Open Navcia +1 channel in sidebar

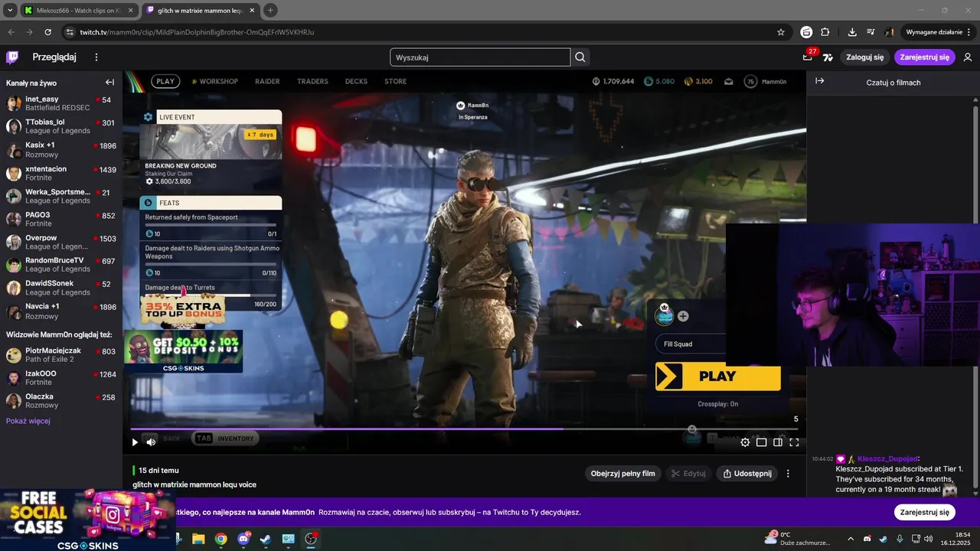61,311
